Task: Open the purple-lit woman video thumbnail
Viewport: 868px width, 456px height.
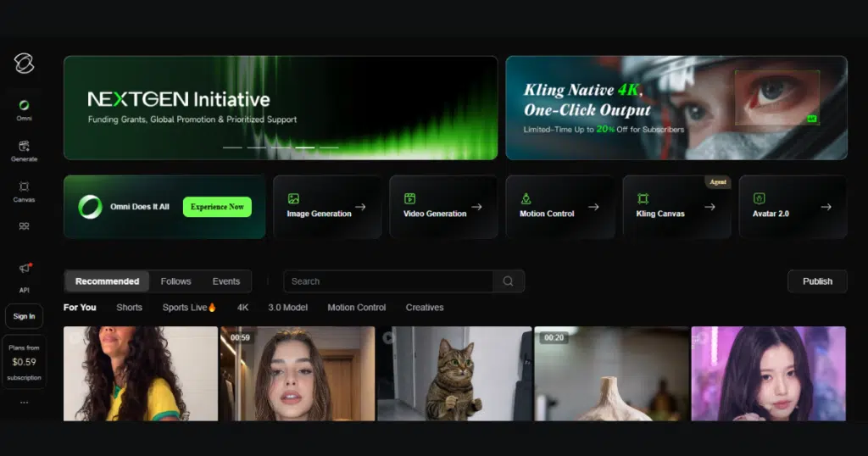Action: [x=768, y=374]
